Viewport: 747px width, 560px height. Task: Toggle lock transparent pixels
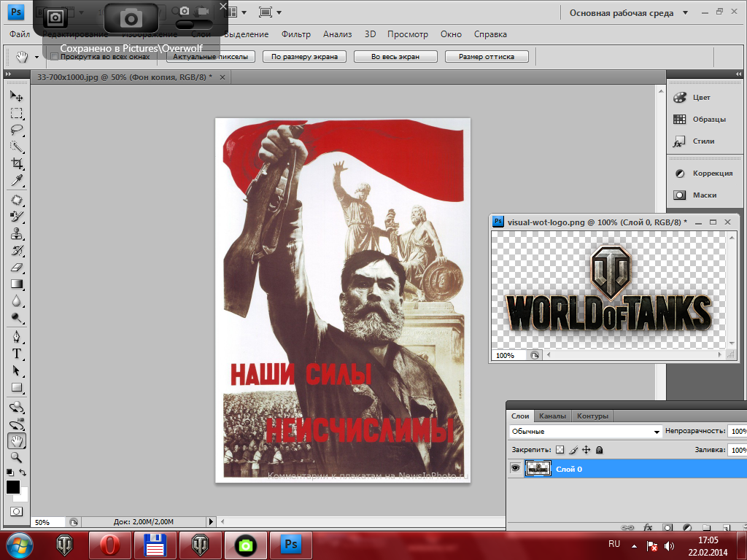[560, 449]
